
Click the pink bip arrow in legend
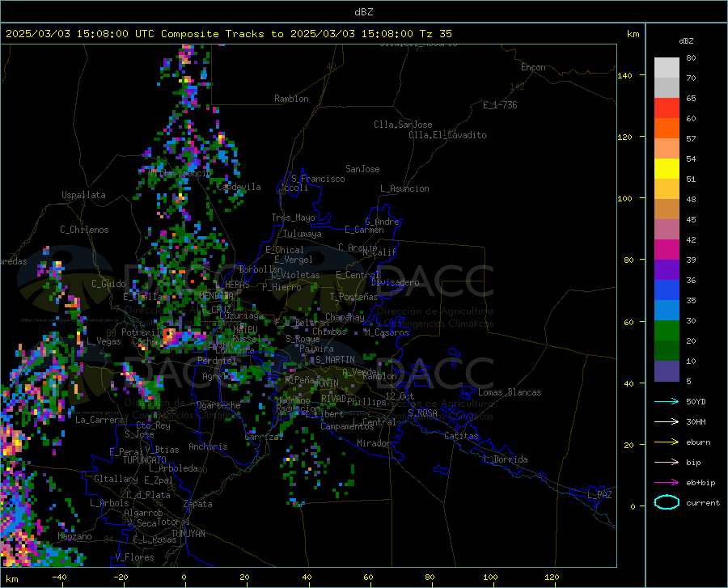(x=667, y=463)
